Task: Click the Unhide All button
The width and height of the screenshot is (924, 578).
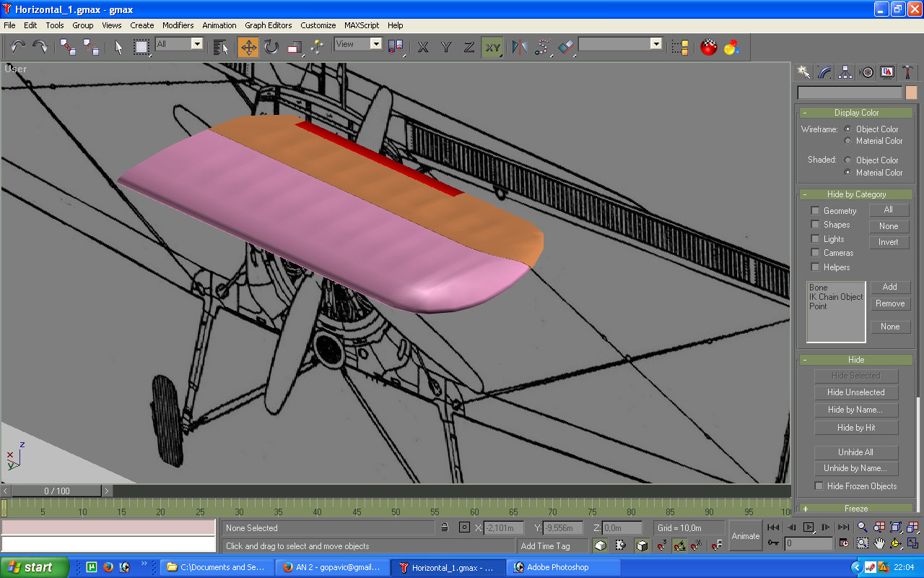Action: coord(855,452)
